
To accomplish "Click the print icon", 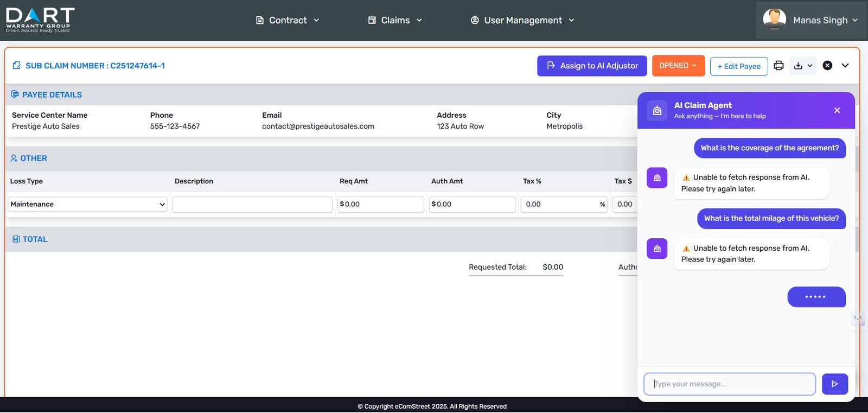I will click(778, 66).
